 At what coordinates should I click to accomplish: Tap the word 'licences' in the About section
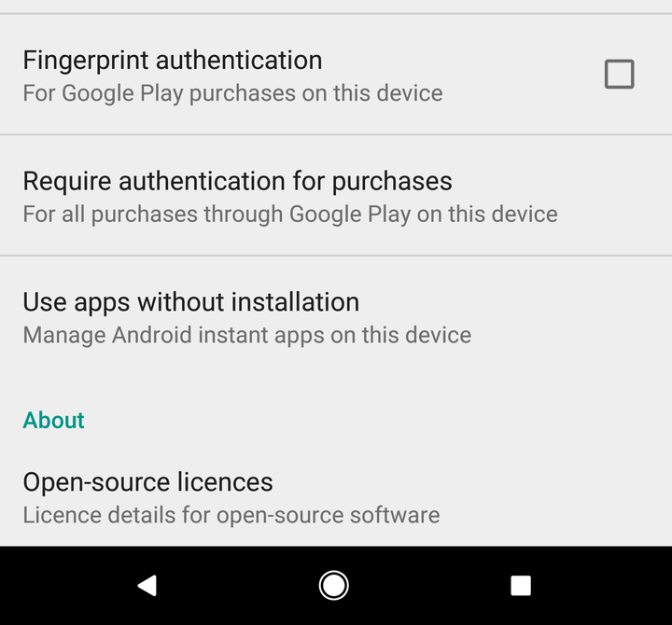click(225, 482)
